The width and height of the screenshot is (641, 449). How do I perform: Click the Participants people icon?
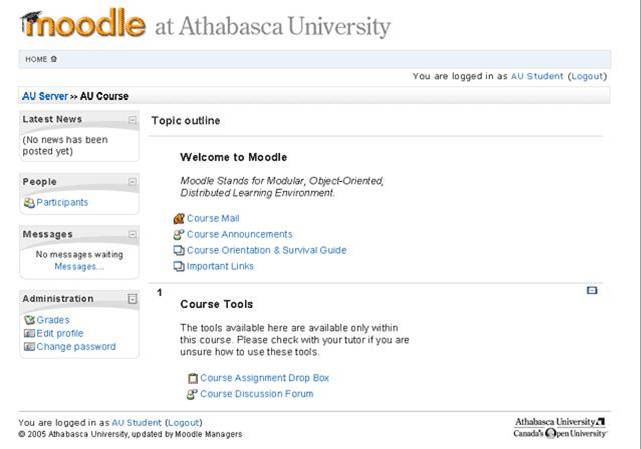tap(29, 202)
